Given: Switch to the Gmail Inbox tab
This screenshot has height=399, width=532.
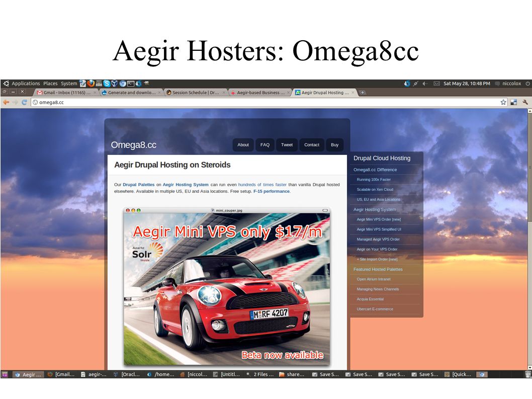Looking at the screenshot, I should click(x=66, y=93).
